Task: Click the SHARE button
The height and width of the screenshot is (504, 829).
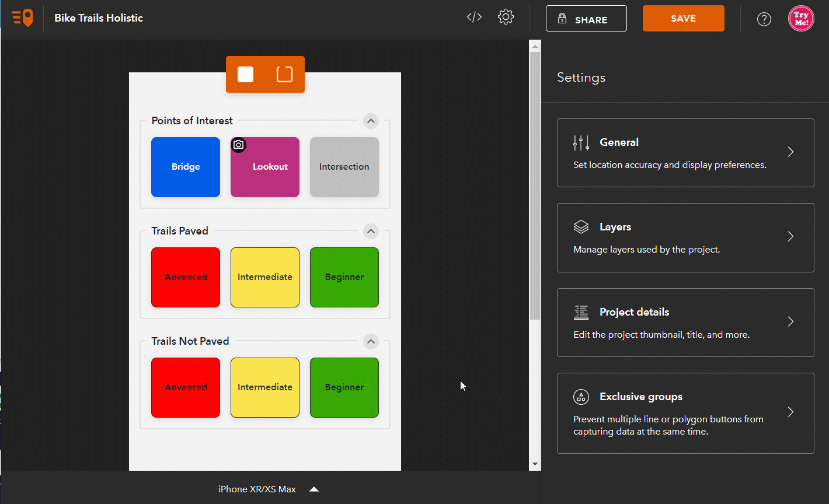Action: pos(586,19)
